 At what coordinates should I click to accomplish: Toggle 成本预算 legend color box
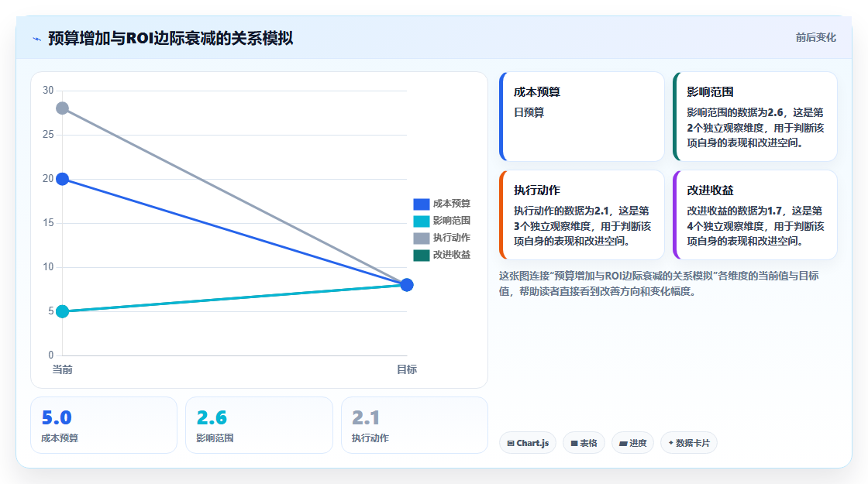[422, 204]
